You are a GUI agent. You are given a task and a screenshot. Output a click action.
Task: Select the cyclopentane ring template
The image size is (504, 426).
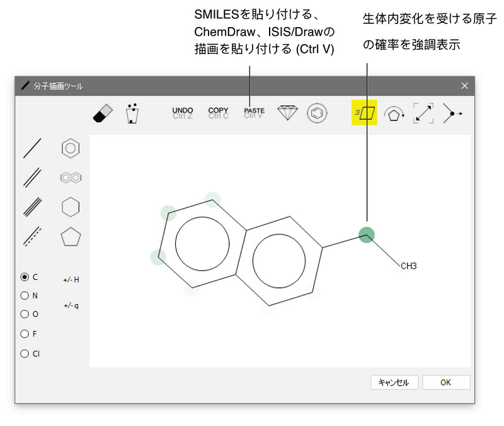tap(71, 236)
